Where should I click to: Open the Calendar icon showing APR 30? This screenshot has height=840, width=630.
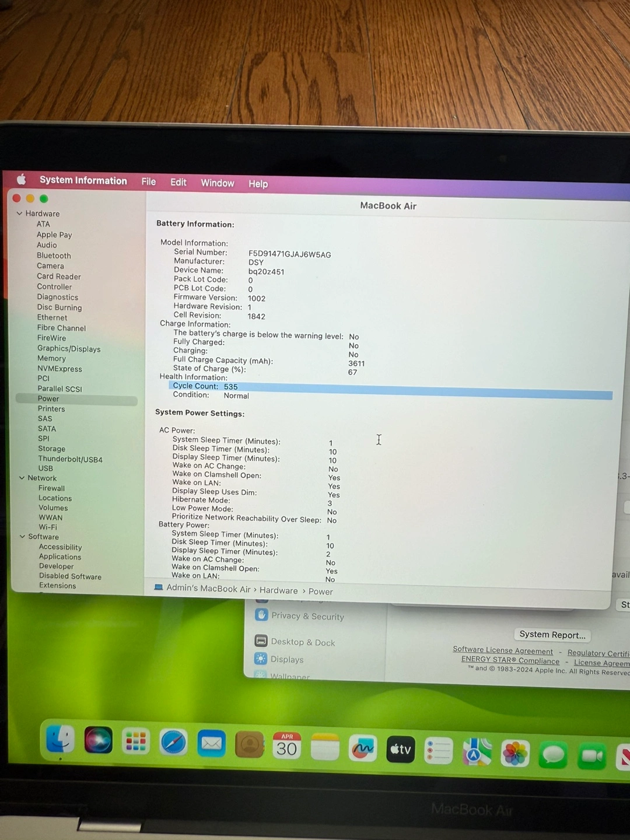pos(287,746)
